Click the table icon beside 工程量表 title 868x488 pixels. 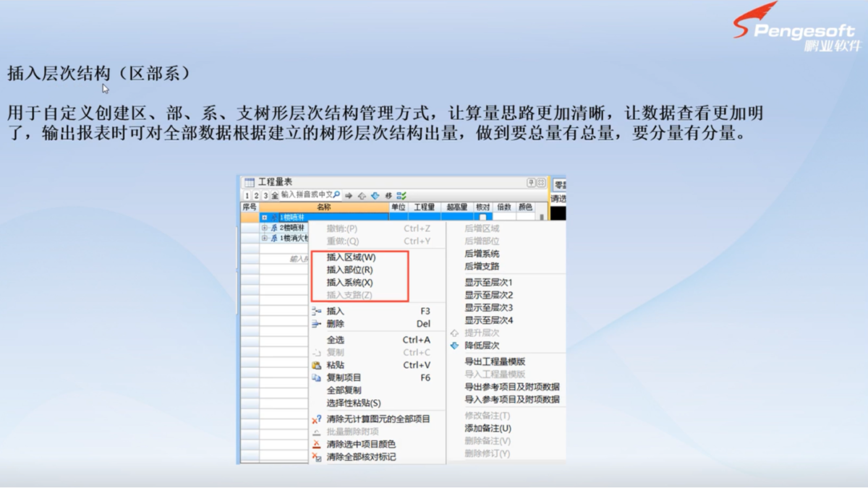(x=250, y=182)
